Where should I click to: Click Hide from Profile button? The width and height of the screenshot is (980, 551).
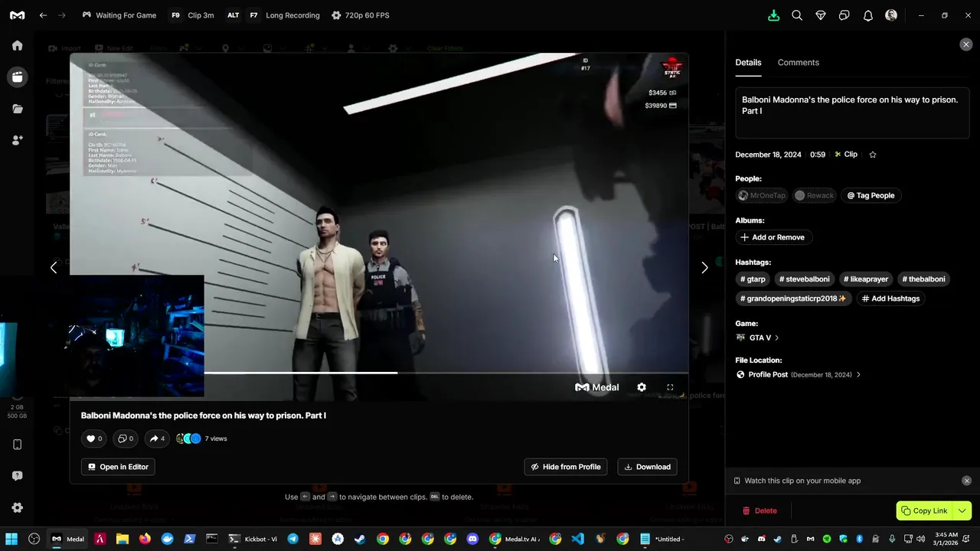click(x=566, y=467)
